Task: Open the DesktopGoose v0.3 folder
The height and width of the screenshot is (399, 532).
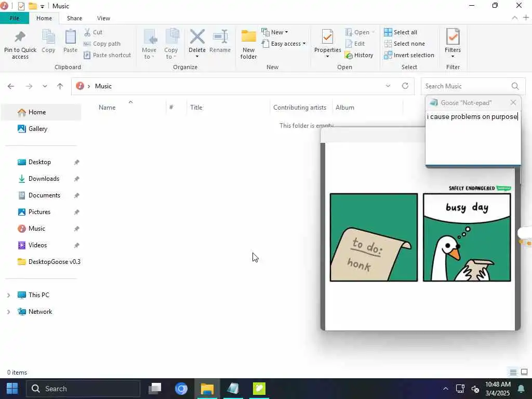Action: [x=49, y=262]
